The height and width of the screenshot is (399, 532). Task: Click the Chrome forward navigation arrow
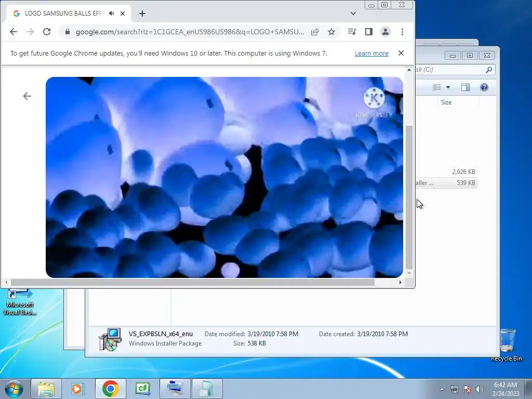pyautogui.click(x=30, y=32)
